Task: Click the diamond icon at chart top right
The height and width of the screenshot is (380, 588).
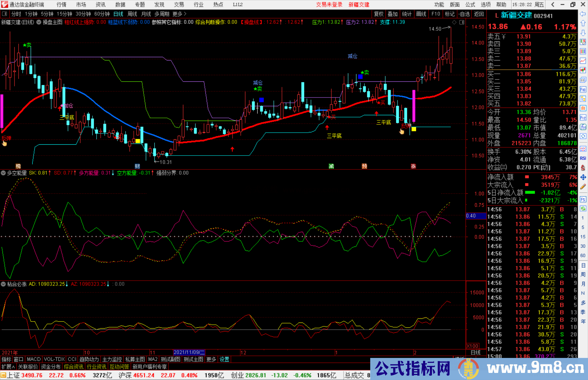Action: point(454,22)
